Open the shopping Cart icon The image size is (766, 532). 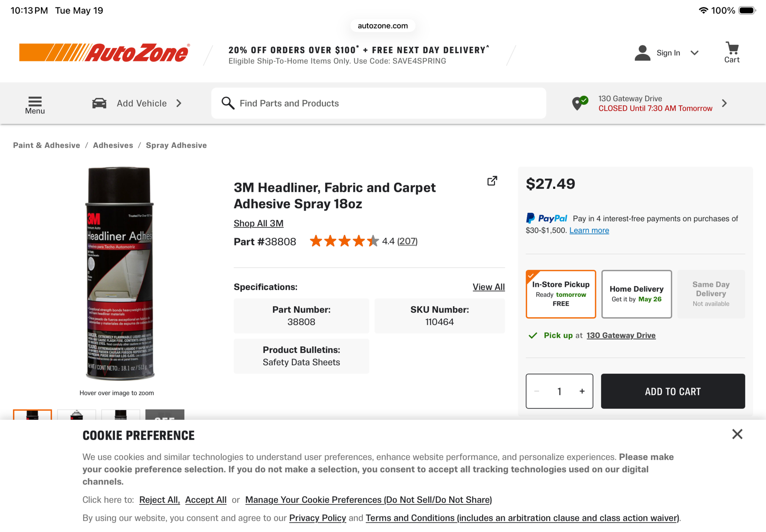click(732, 48)
